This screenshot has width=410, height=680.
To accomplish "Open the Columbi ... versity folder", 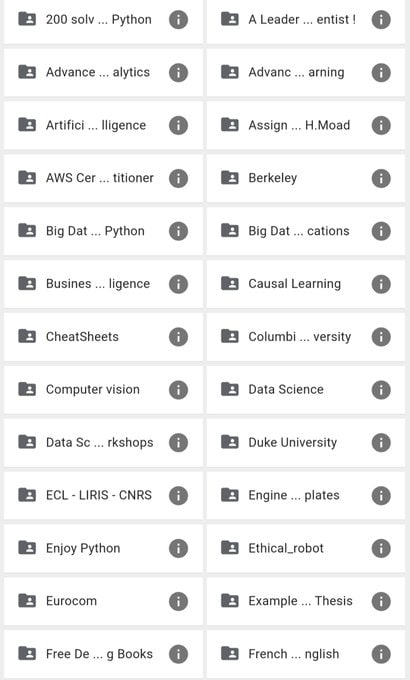I will (306, 337).
